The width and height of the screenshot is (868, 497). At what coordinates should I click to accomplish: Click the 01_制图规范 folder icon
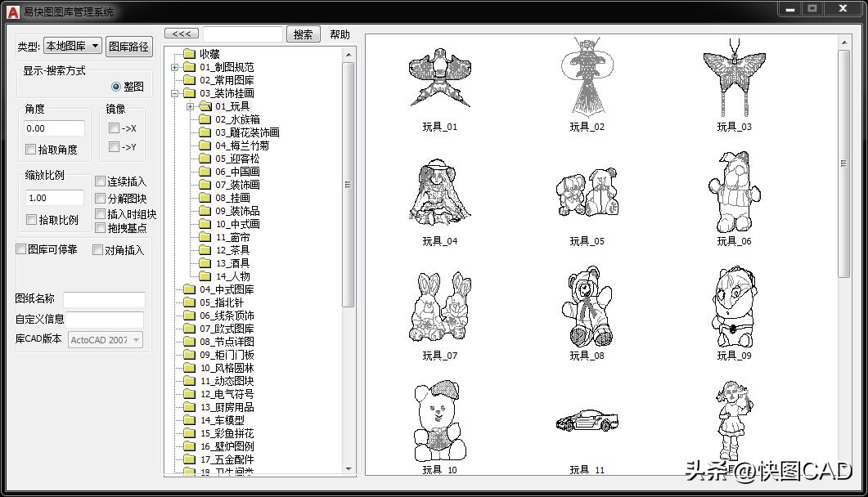tap(189, 67)
